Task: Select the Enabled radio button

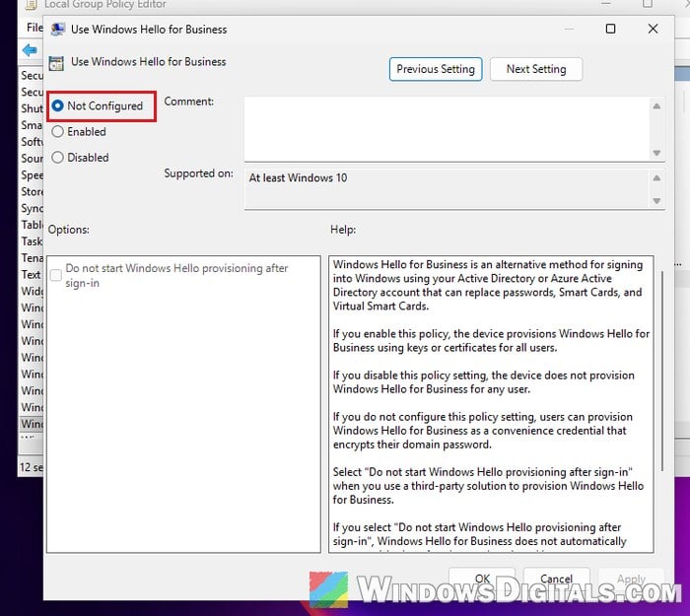Action: (57, 131)
